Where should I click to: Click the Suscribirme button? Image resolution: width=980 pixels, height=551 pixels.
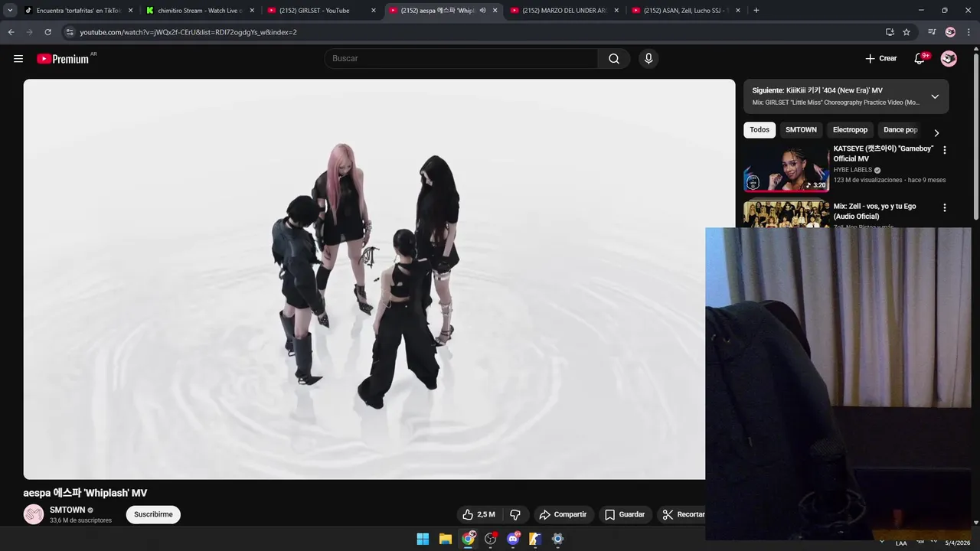point(153,514)
